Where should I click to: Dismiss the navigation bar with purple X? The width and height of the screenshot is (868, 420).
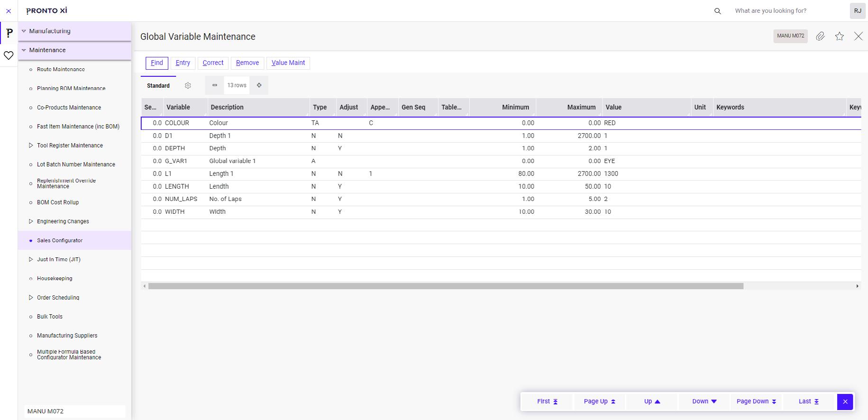tap(845, 402)
